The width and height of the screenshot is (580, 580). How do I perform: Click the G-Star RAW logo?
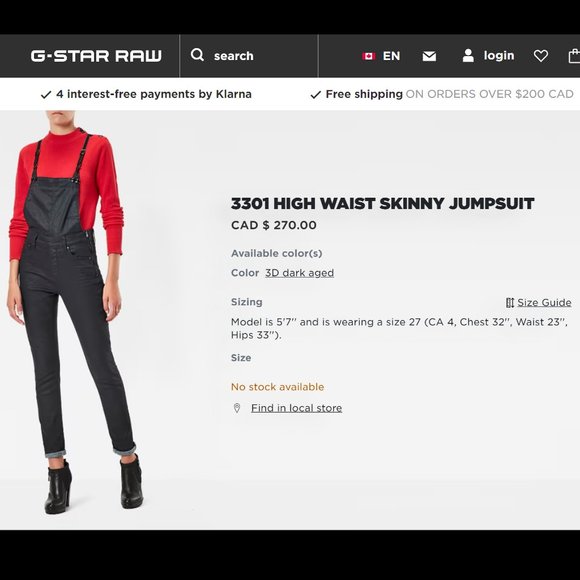[x=96, y=56]
